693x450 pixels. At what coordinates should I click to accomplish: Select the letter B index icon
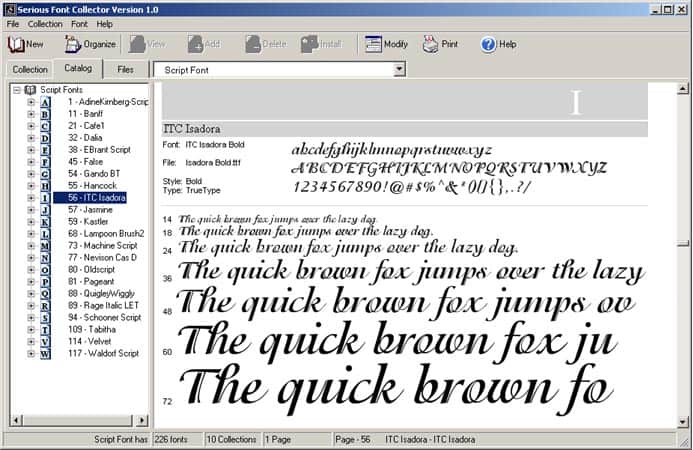pyautogui.click(x=45, y=114)
